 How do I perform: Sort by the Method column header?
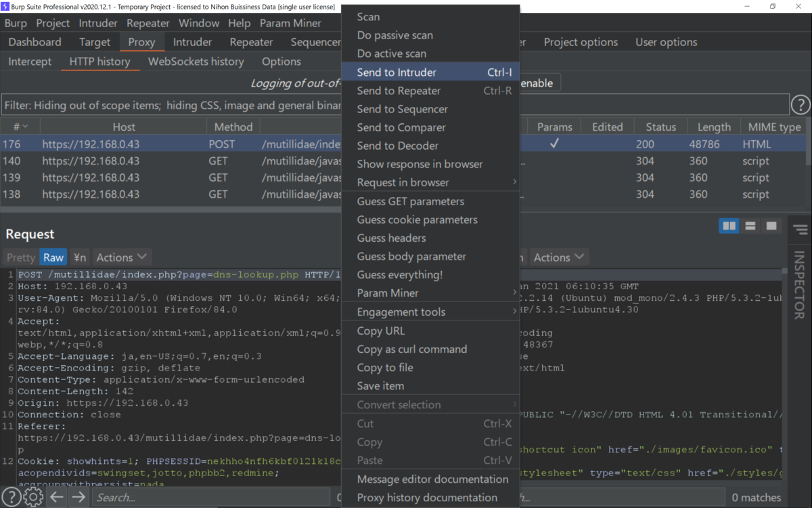click(233, 127)
